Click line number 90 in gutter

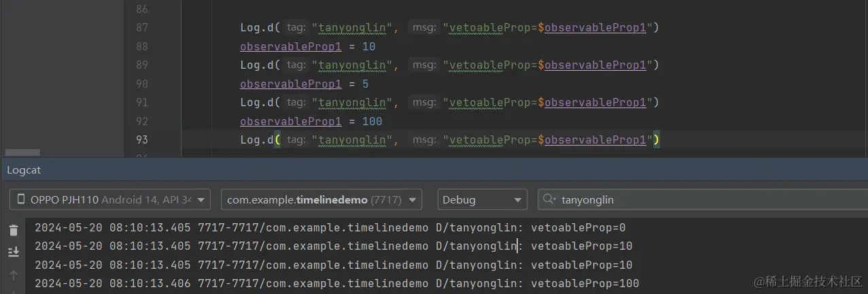(x=141, y=84)
